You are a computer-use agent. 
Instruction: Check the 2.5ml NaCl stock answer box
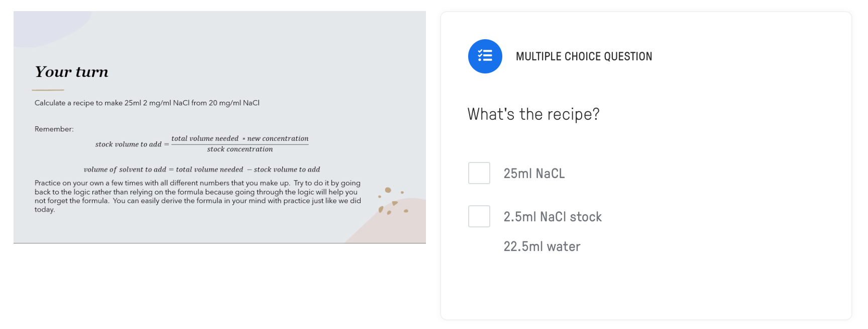(x=479, y=216)
